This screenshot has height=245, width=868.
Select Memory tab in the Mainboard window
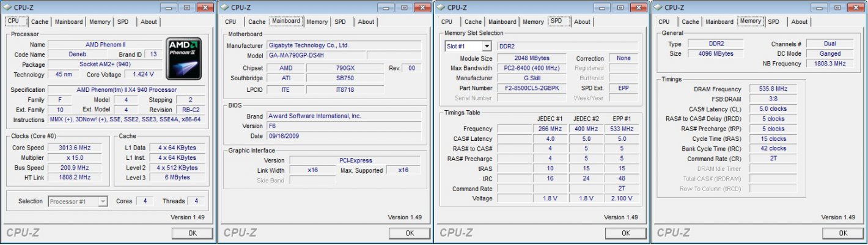point(317,21)
